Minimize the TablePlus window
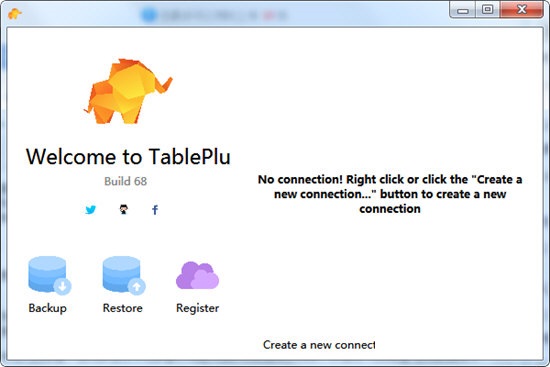Image resolution: width=550 pixels, height=367 pixels. tap(463, 10)
